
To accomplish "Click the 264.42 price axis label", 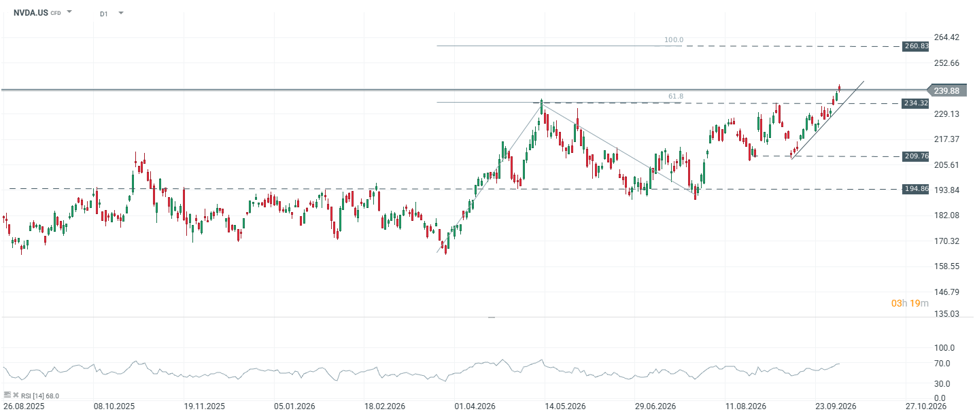I will pyautogui.click(x=947, y=37).
